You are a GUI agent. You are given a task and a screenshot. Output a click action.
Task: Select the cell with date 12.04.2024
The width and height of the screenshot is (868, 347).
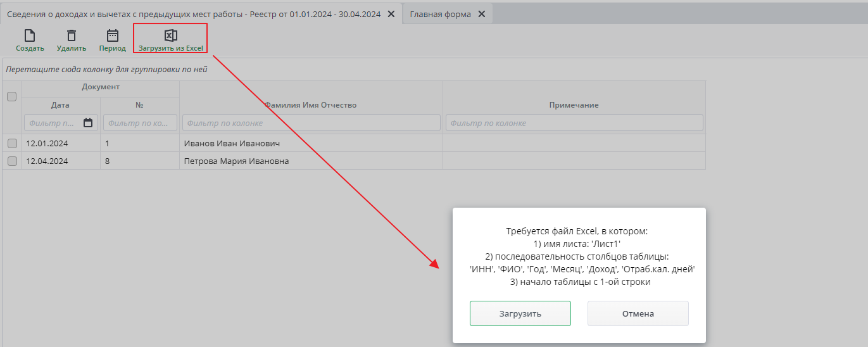click(61, 161)
